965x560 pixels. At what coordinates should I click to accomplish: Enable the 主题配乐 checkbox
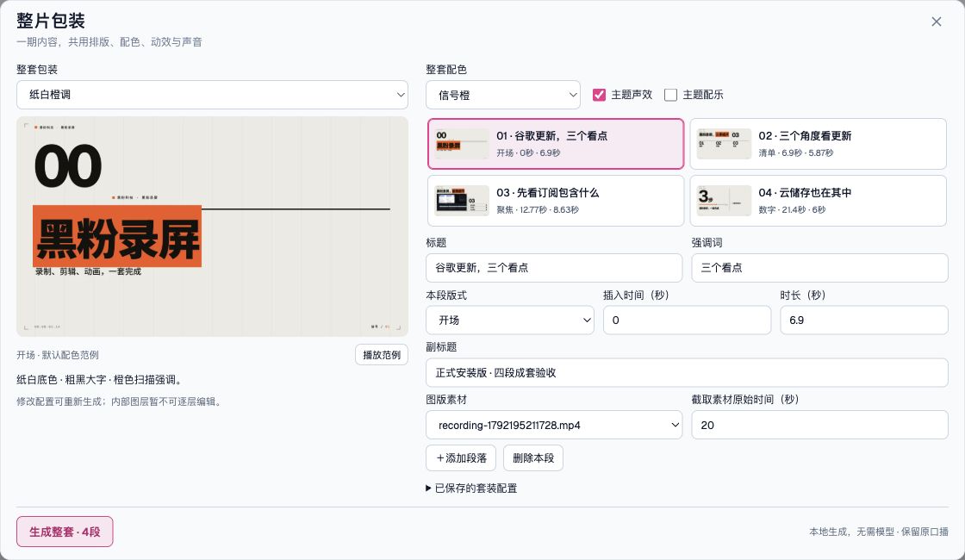[x=671, y=95]
